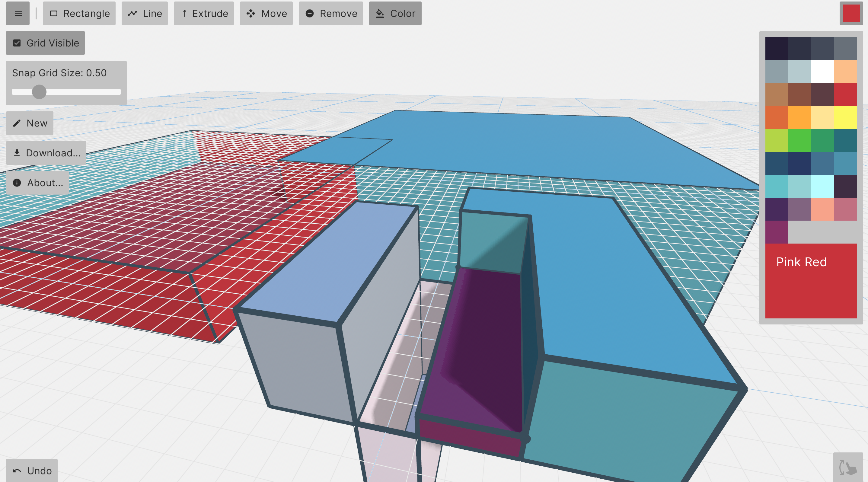Click the large Pink Red color preview panel

811,281
